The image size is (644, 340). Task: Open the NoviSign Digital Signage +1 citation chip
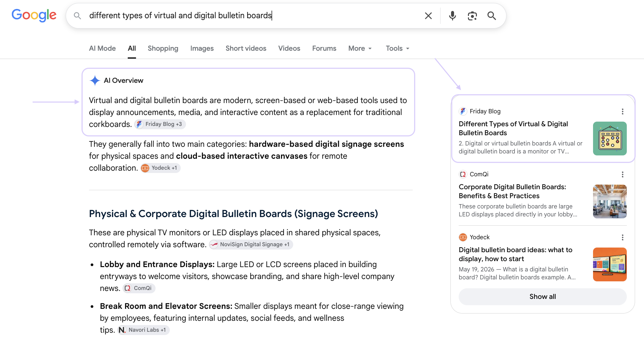[251, 245]
